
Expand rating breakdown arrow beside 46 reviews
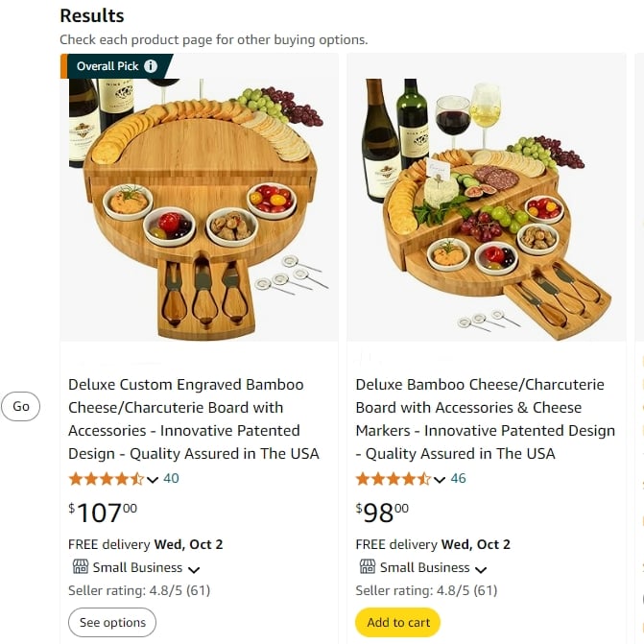pyautogui.click(x=441, y=480)
